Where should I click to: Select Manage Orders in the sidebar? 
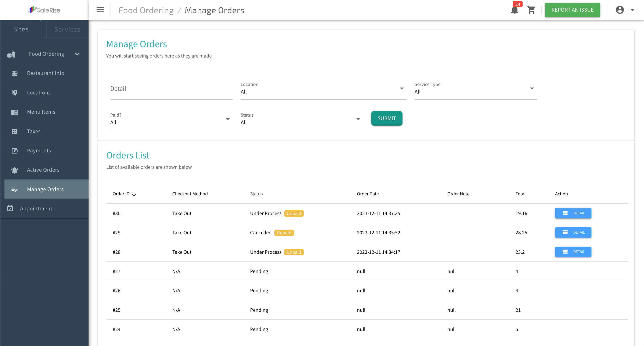[x=47, y=189]
